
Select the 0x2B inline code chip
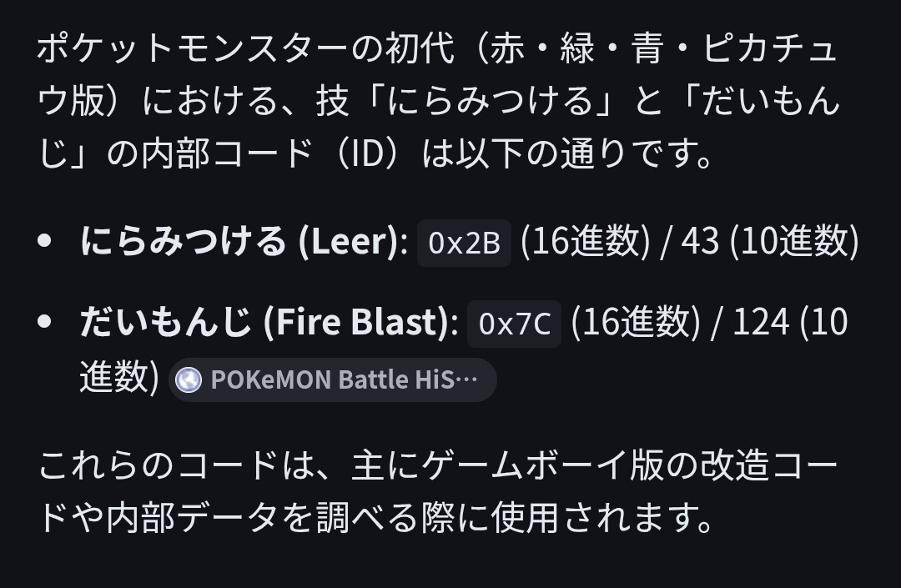click(464, 243)
